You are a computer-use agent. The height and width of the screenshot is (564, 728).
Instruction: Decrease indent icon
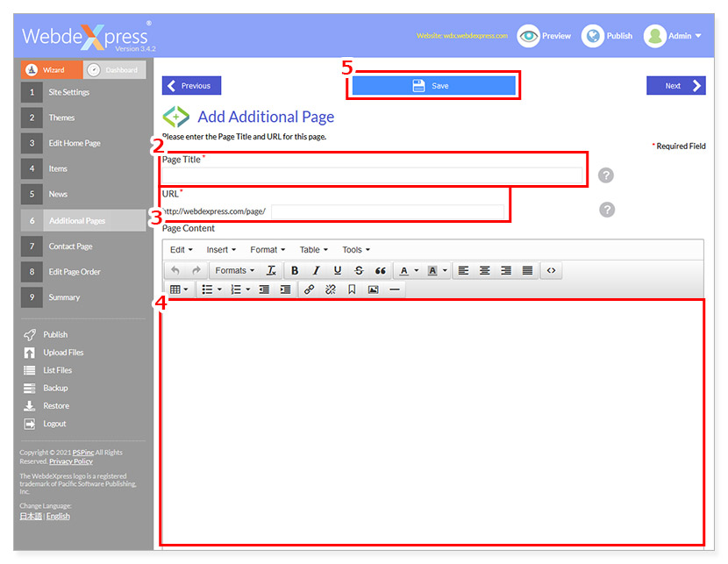coord(264,289)
